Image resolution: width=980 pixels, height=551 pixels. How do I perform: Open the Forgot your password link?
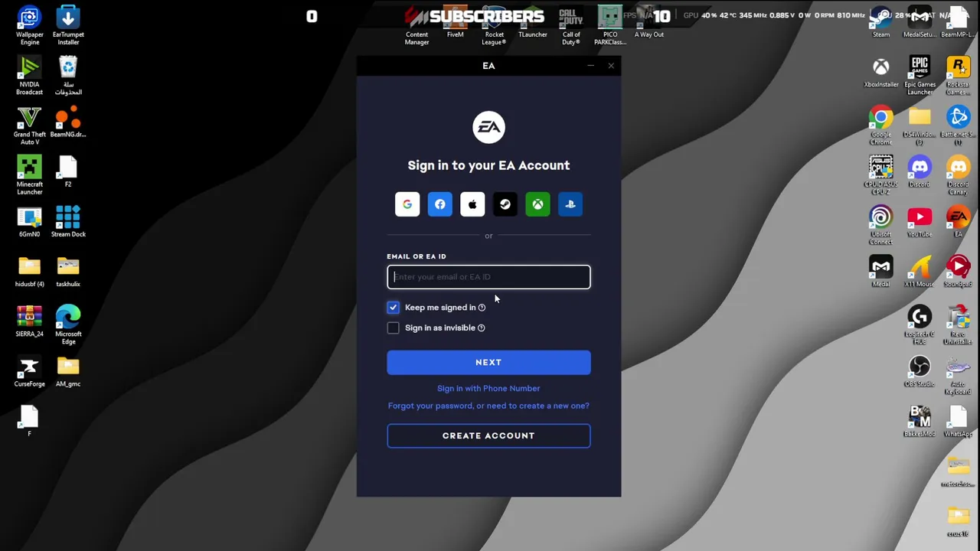tap(488, 406)
